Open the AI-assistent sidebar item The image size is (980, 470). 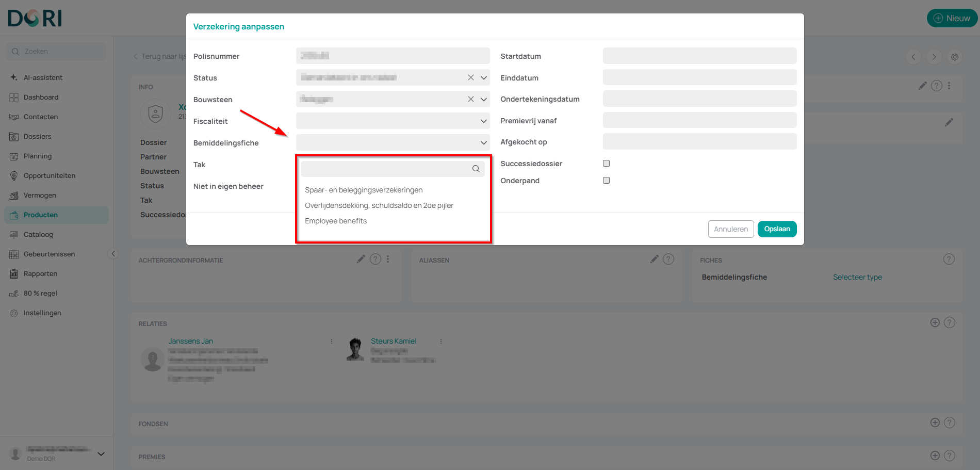[43, 77]
